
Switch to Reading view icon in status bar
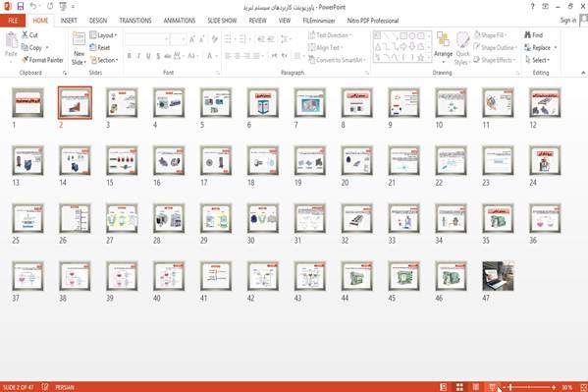pyautogui.click(x=475, y=387)
